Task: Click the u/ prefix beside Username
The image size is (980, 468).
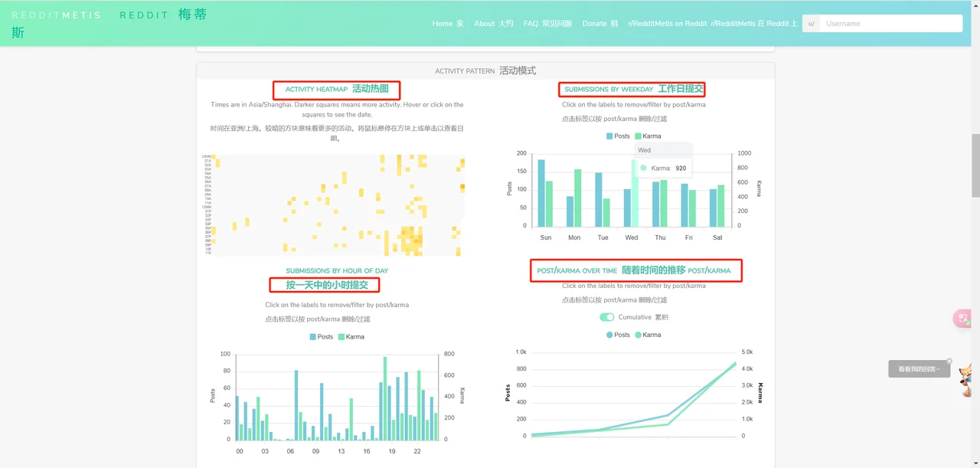Action: pyautogui.click(x=811, y=24)
